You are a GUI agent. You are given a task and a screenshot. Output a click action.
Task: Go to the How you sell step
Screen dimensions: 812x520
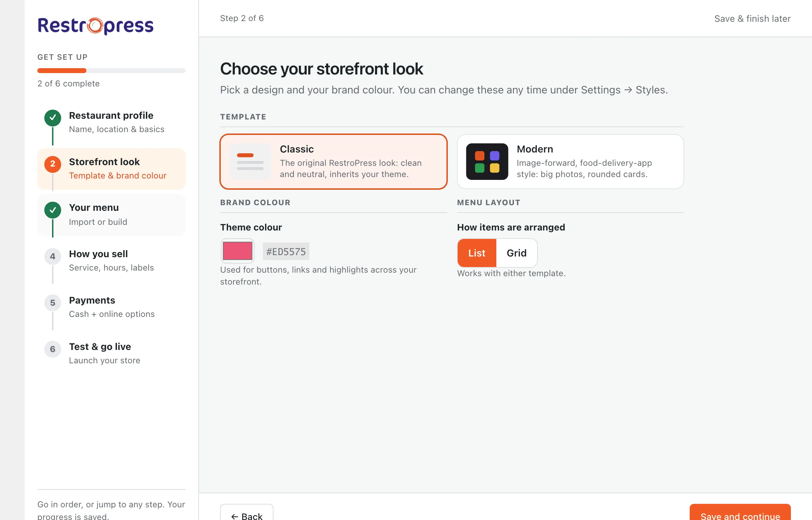point(111,261)
